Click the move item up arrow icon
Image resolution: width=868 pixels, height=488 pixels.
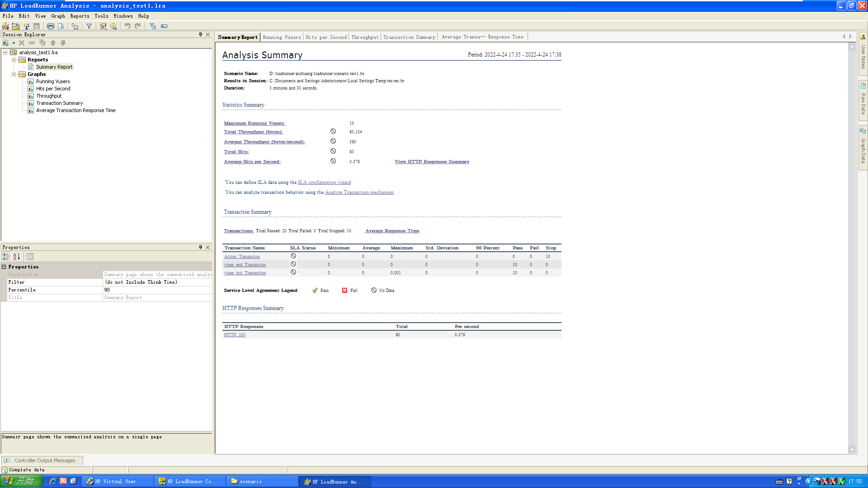coord(53,43)
